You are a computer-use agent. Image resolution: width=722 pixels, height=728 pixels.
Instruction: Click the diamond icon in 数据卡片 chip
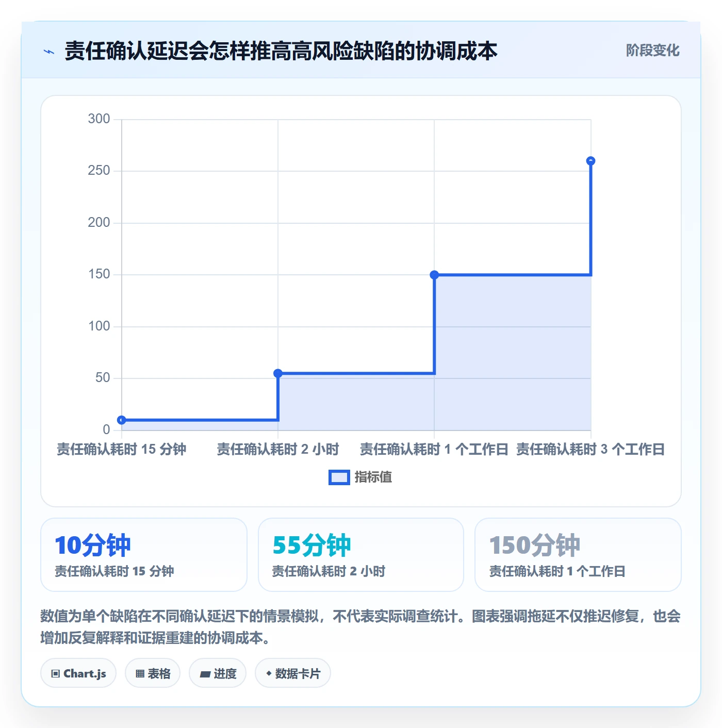point(269,673)
